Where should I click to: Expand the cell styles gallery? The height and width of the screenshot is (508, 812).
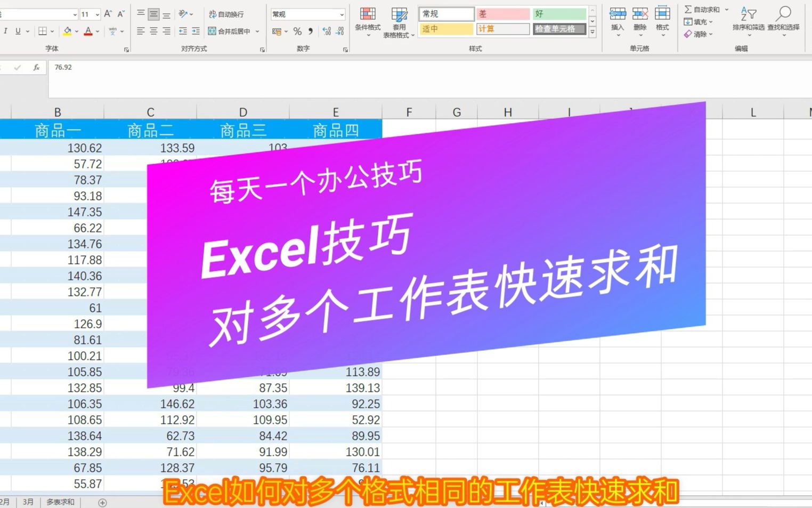point(592,32)
